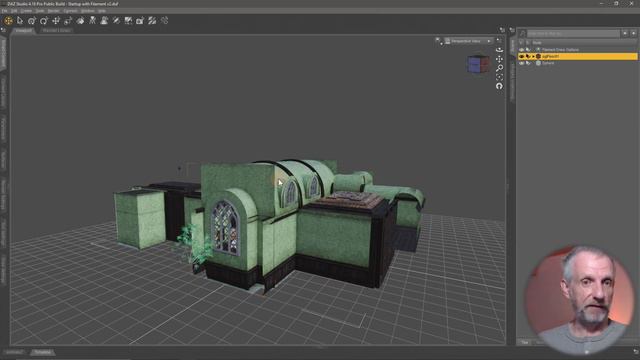Toggle selectability arrow of highlighted scene item
640x360 pixels.
[x=528, y=56]
